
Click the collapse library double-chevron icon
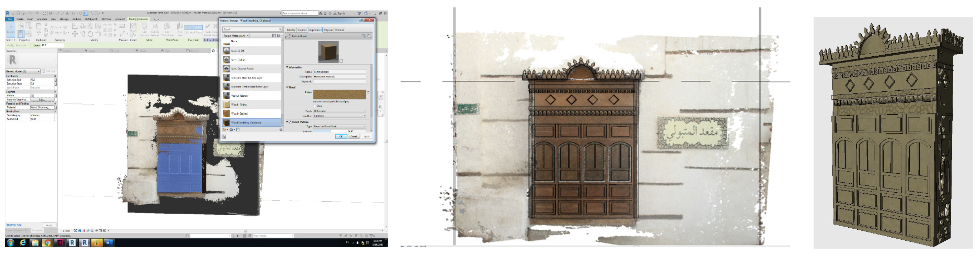281,130
